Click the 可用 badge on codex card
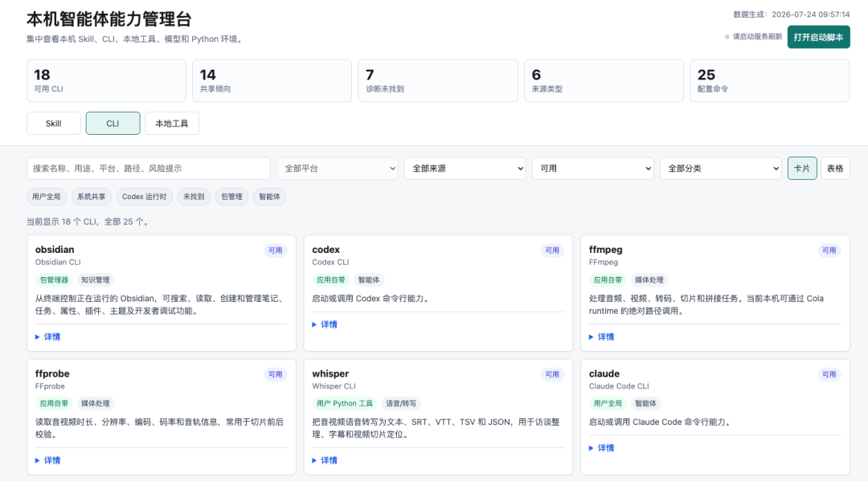Viewport: 868px width, 481px height. (x=552, y=251)
